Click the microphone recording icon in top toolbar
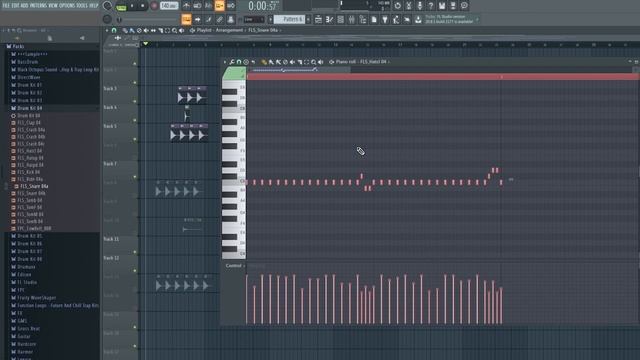Viewport: 640px width, 360px height. [420, 6]
